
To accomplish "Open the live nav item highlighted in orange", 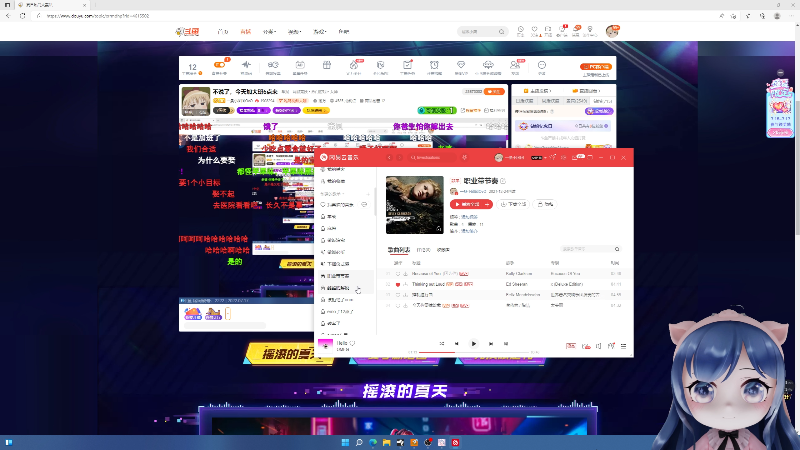I will 246,32.
